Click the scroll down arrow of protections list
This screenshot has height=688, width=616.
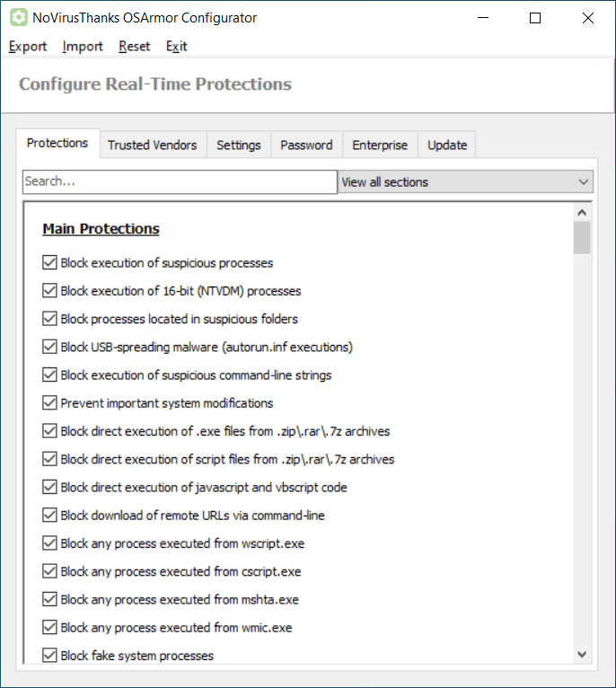[x=582, y=655]
